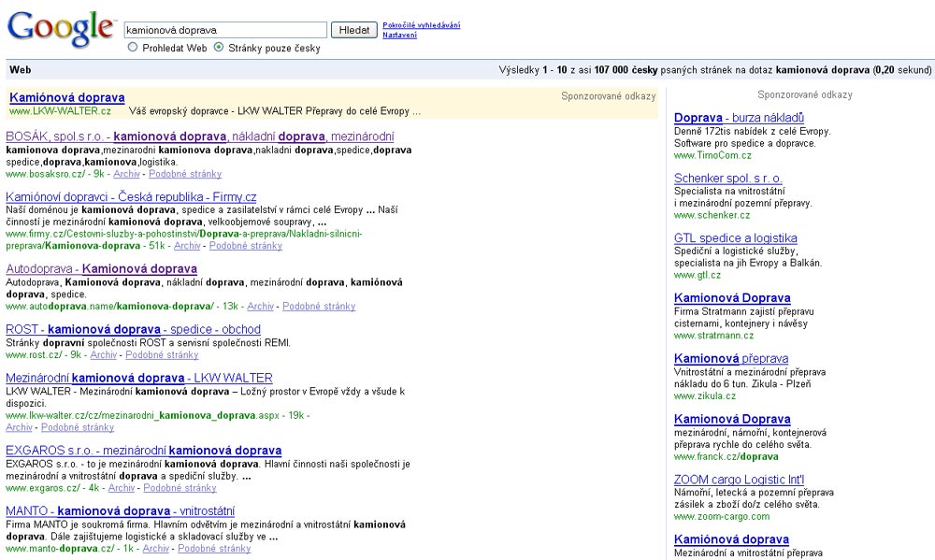Open Autodoprava - Kamionová doprava result
This screenshot has width=935, height=560.
[x=101, y=269]
